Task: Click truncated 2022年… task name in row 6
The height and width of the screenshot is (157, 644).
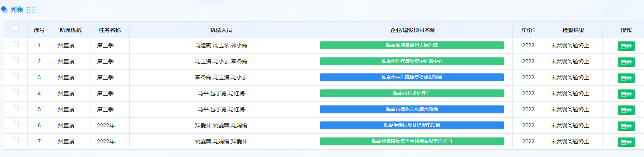Action: [x=108, y=125]
